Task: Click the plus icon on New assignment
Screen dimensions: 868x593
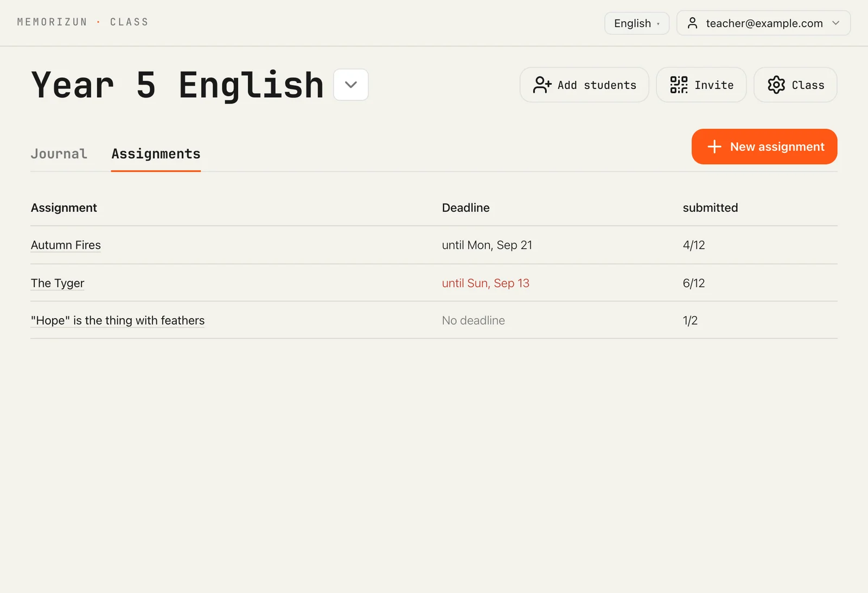Action: (x=714, y=147)
